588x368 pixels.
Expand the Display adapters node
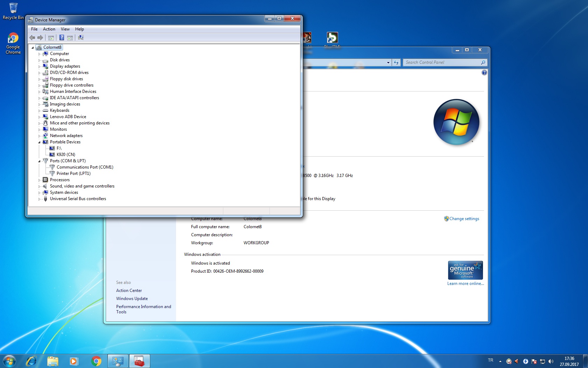[x=39, y=67]
